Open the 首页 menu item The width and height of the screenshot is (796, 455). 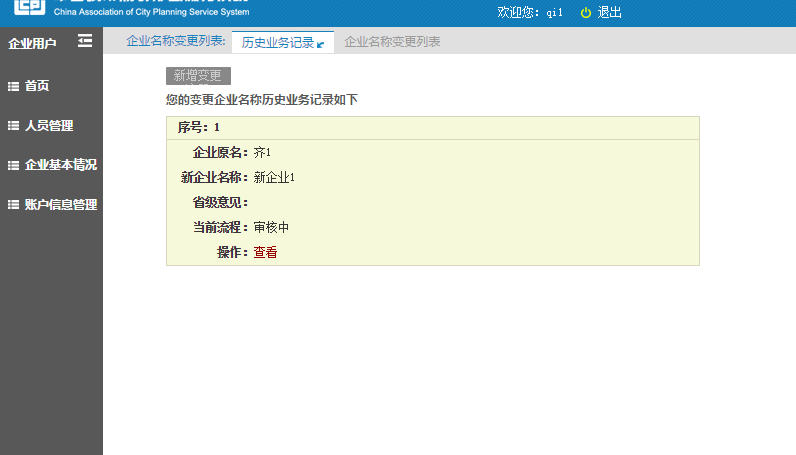click(37, 86)
